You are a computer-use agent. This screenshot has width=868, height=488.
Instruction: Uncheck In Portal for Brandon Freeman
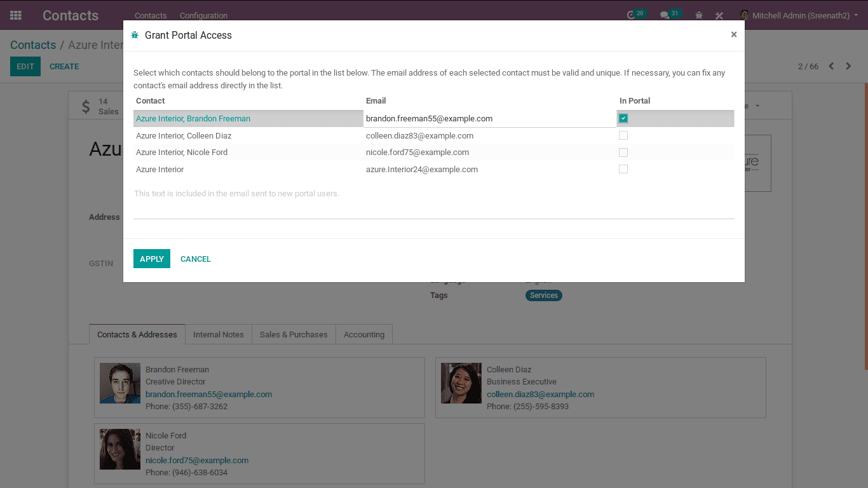pos(623,118)
